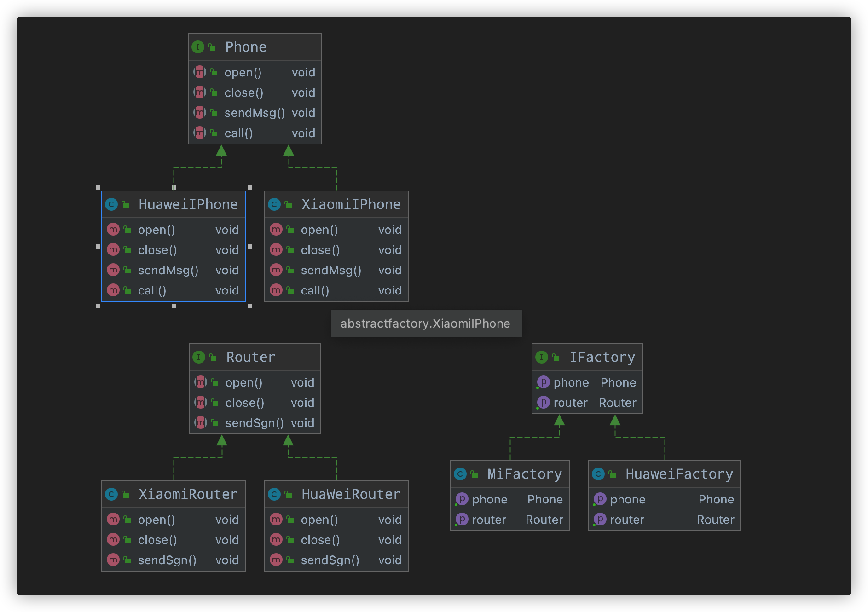Select phone property in MiFactory

pos(510,499)
